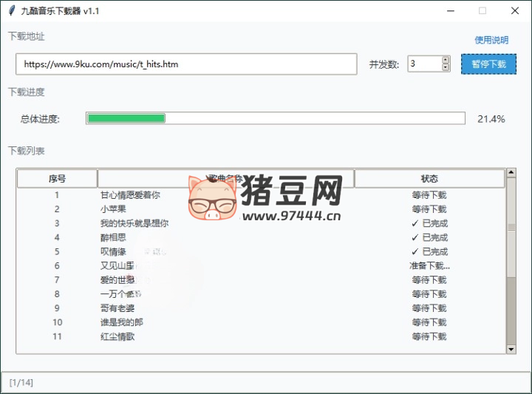Click download list scrollbar up arrow

click(511, 173)
